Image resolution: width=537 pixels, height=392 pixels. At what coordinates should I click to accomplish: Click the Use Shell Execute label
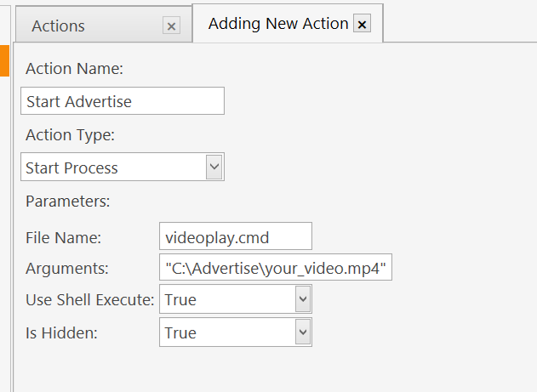point(89,299)
